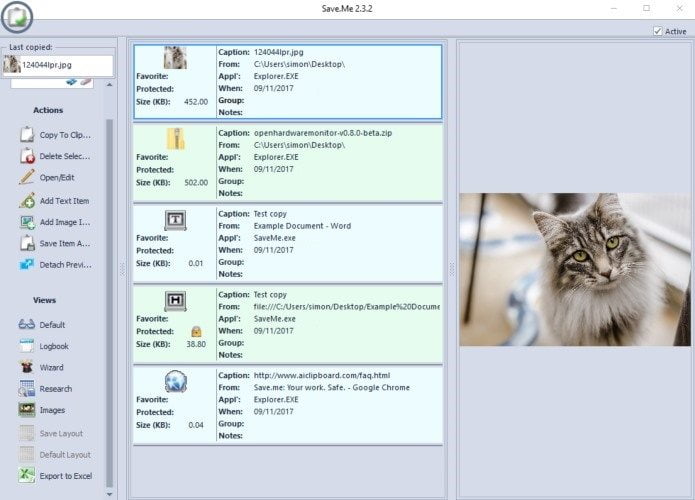695x500 pixels.
Task: Click the Add Image Item icon
Action: coord(27,222)
